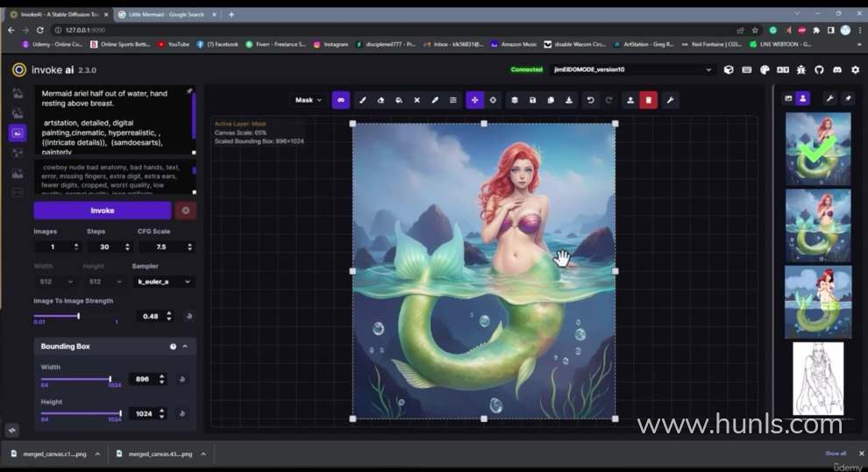Viewport: 868px width, 472px height.
Task: Activate the Move tool in canvas toolbar
Action: click(x=474, y=100)
